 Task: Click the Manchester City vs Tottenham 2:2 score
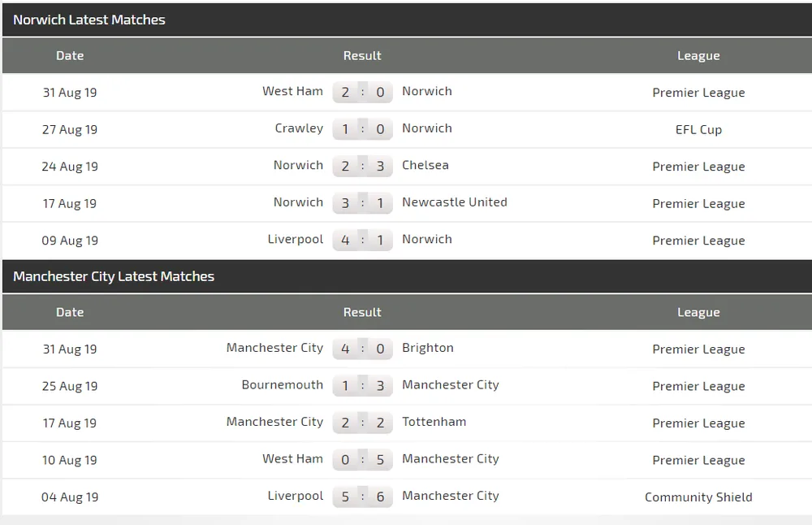click(x=362, y=423)
